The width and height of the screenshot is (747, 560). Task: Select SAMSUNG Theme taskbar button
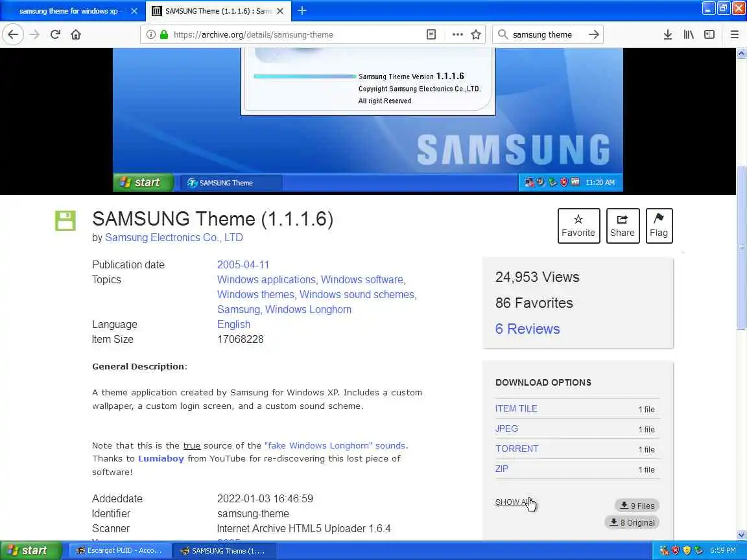(224, 550)
